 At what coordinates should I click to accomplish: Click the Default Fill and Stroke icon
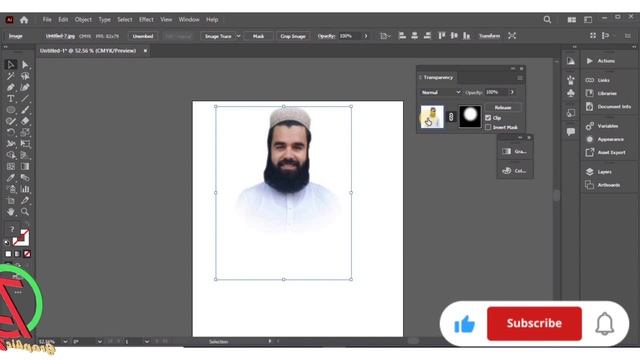click(x=7, y=243)
